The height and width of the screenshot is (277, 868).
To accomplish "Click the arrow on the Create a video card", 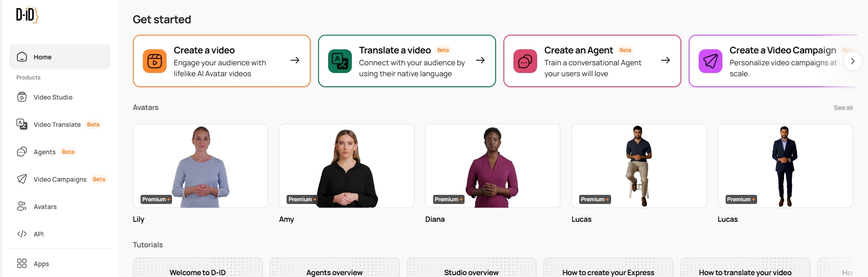I will [x=295, y=60].
